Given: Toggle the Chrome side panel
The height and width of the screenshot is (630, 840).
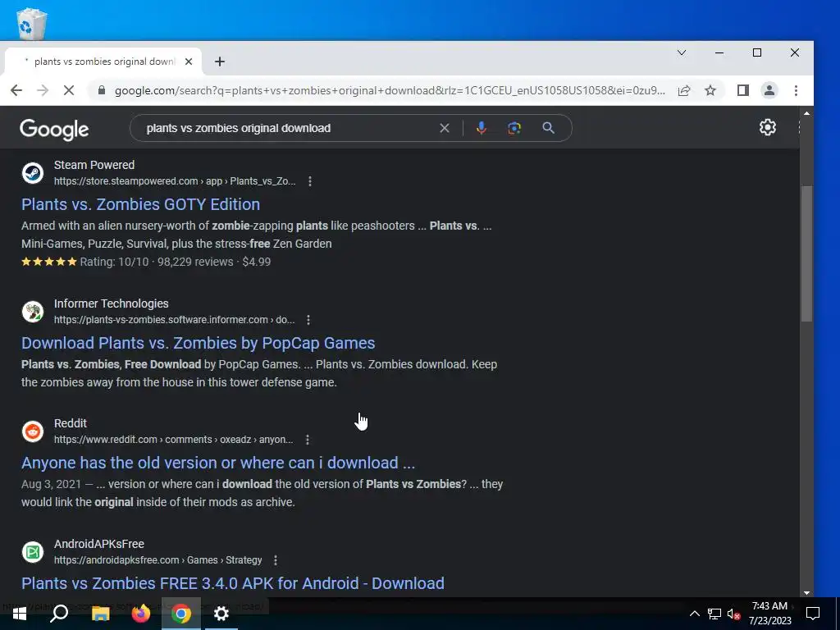Looking at the screenshot, I should coord(742,90).
